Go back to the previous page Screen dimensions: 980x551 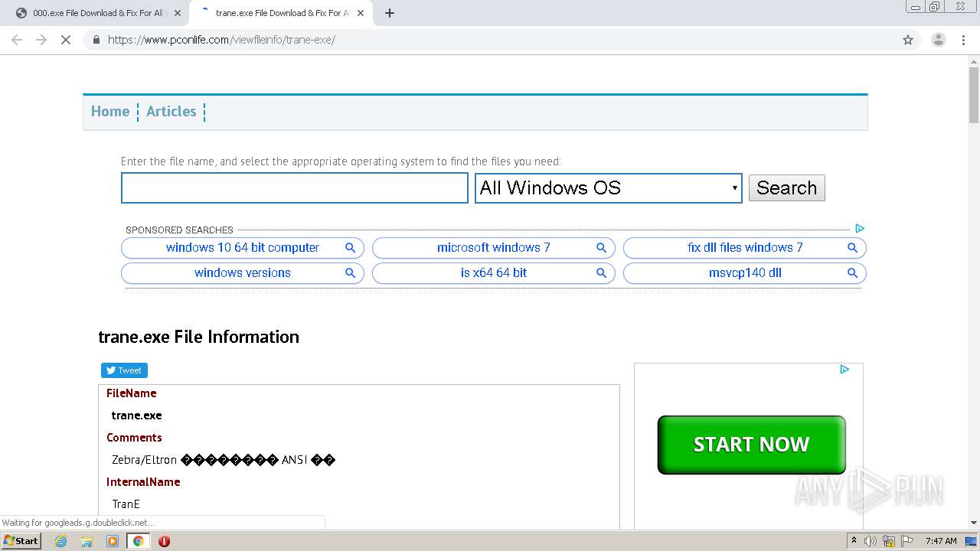coord(17,40)
